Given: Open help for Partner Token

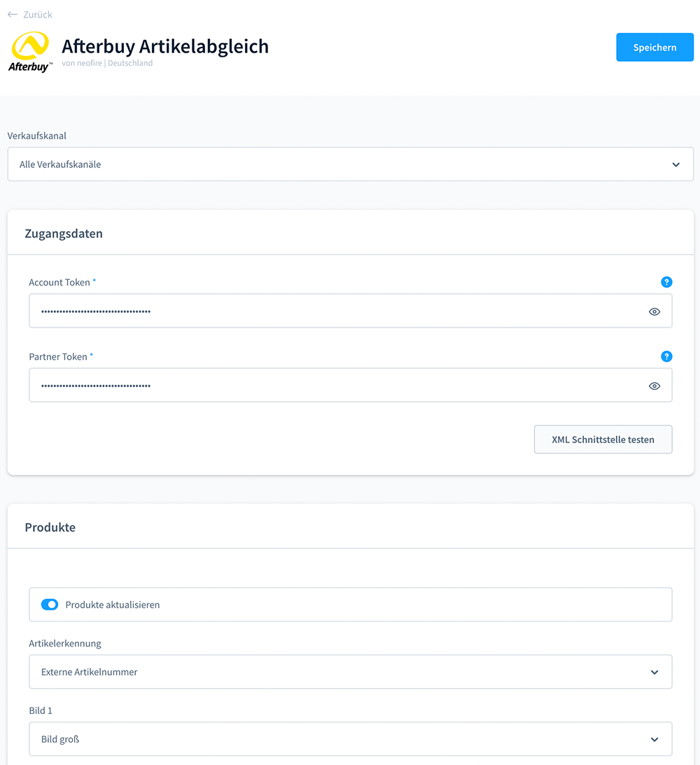Looking at the screenshot, I should click(666, 357).
